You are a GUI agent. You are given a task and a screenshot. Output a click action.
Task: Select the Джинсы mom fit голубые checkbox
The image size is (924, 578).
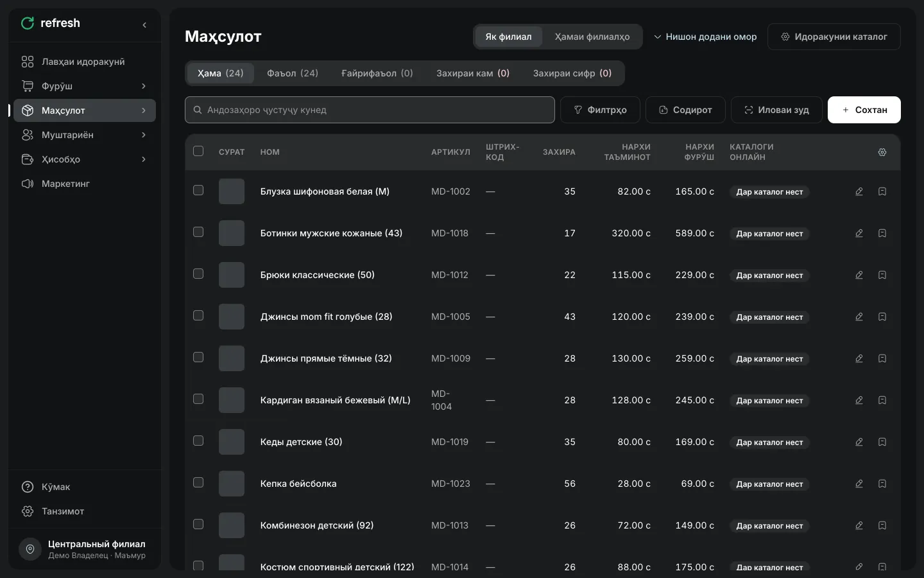[x=198, y=315]
